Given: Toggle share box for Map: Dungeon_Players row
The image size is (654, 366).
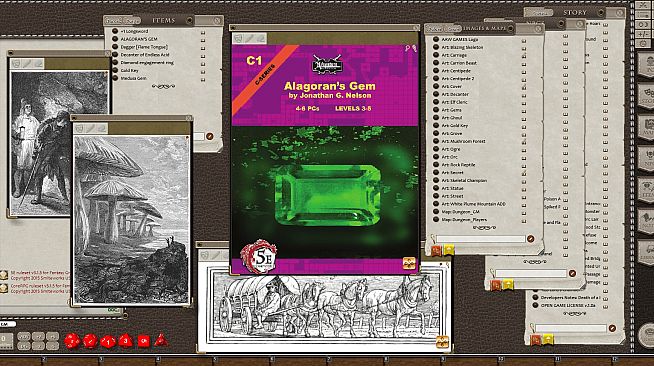Looking at the screenshot, I should point(524,220).
